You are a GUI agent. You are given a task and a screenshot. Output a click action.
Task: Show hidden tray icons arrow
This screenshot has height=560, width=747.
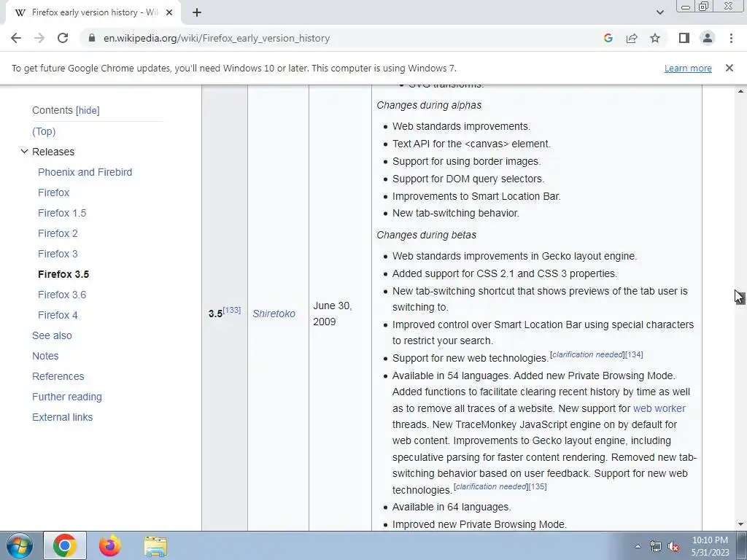638,546
